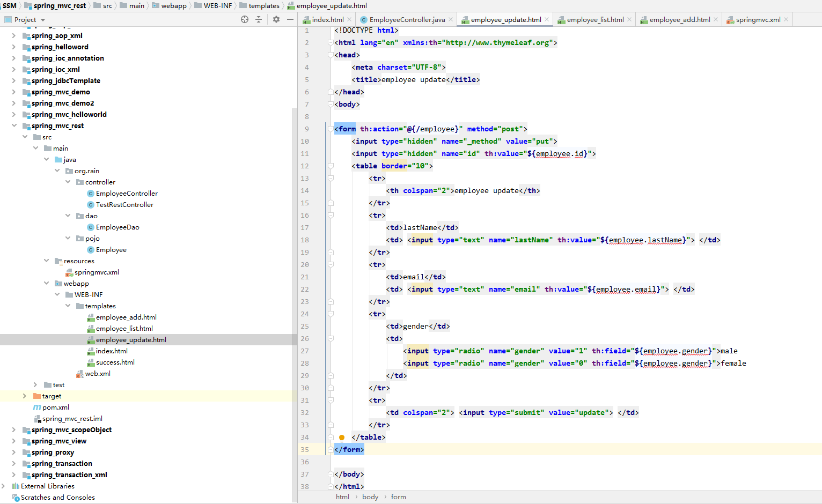822x504 pixels.
Task: Select spring_transaction_xml module
Action: pos(69,475)
